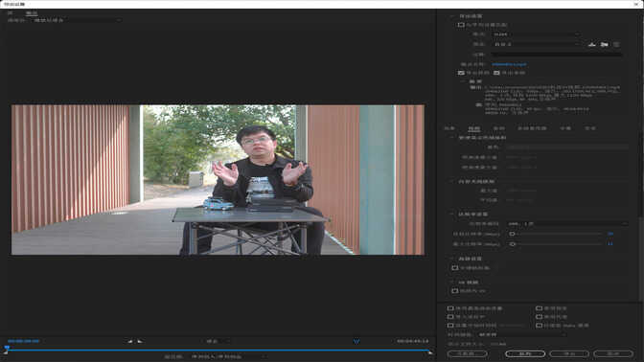Toggle the match sequence settings checkbox
Screen dimensions: 644x362
(x=461, y=25)
